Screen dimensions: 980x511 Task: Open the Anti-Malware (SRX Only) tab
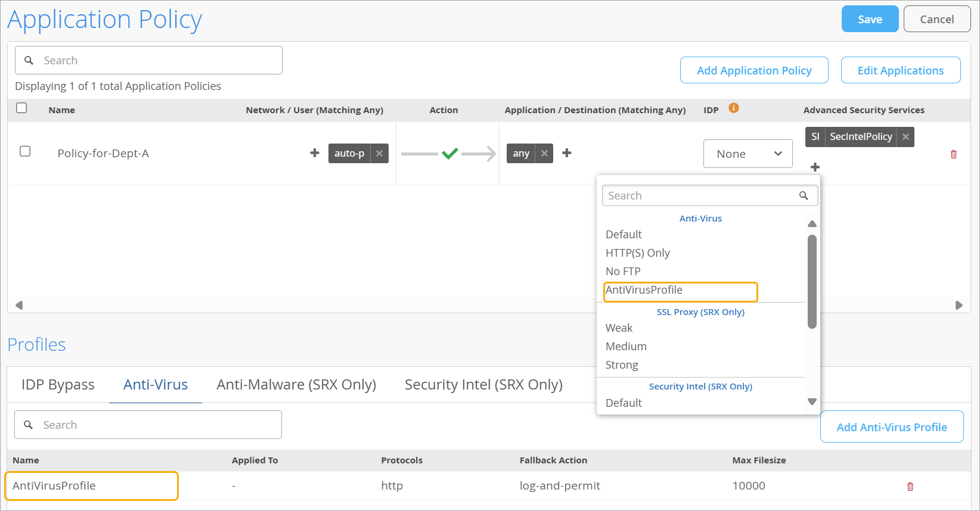(x=296, y=385)
